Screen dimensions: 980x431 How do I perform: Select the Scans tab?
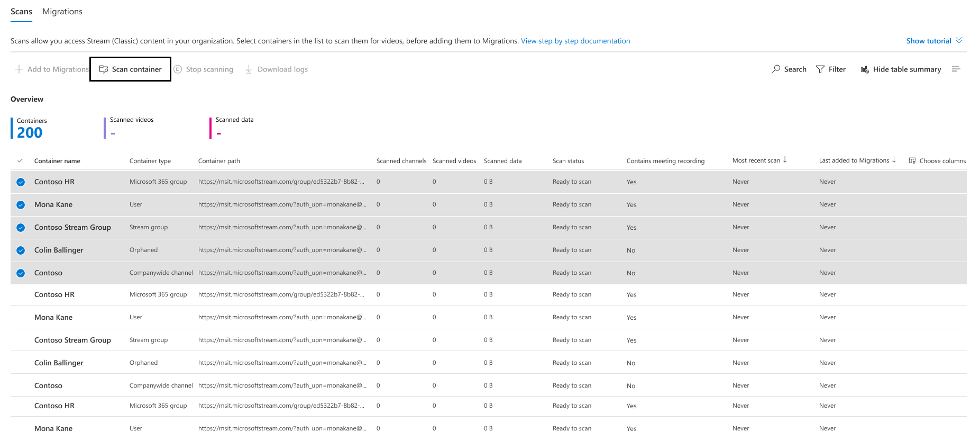click(x=21, y=12)
